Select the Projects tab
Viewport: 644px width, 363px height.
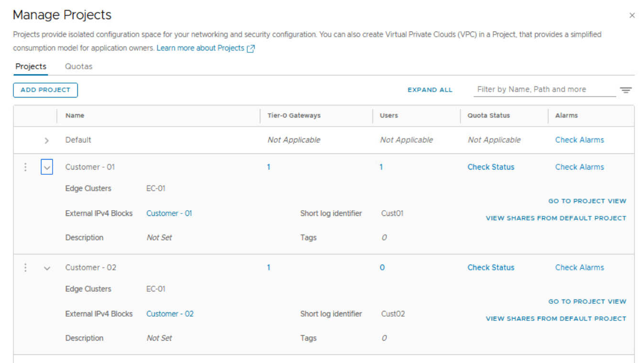pos(31,66)
